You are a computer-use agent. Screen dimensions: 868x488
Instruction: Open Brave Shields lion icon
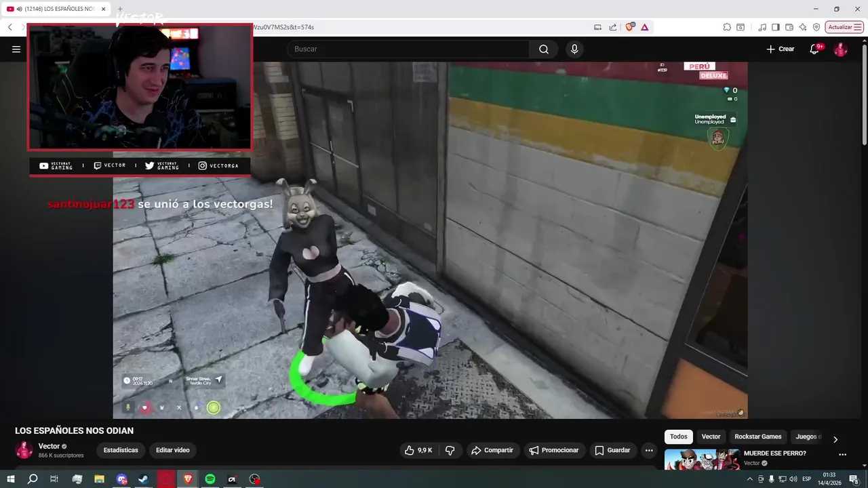630,27
